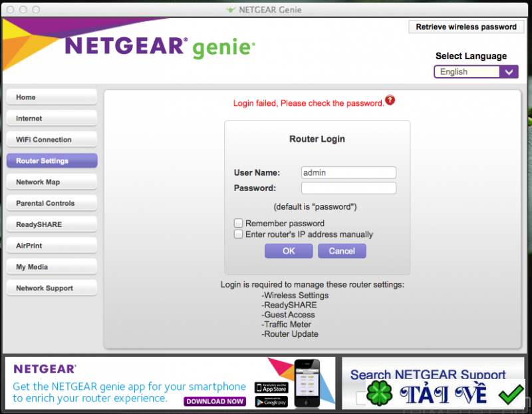Open AirPrint in the sidebar
Image resolution: width=532 pixels, height=414 pixels.
click(x=52, y=246)
